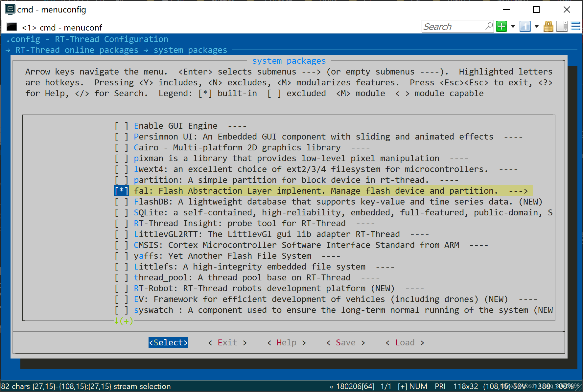Toggle checkbox for CMSIS
The height and width of the screenshot is (392, 583).
121,245
